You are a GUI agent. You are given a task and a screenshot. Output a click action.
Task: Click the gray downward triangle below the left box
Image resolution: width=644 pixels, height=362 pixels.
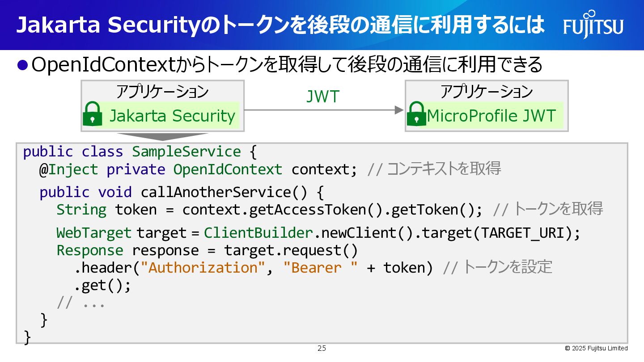163,137
